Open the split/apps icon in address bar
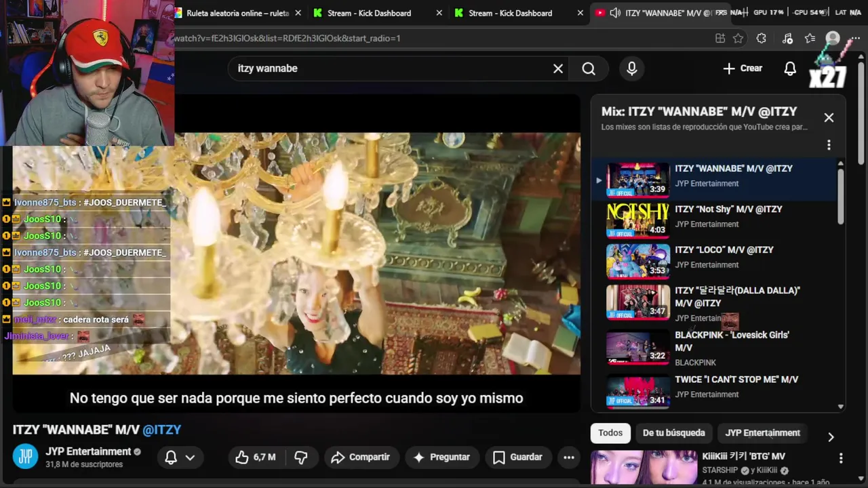The image size is (868, 488). (x=720, y=39)
